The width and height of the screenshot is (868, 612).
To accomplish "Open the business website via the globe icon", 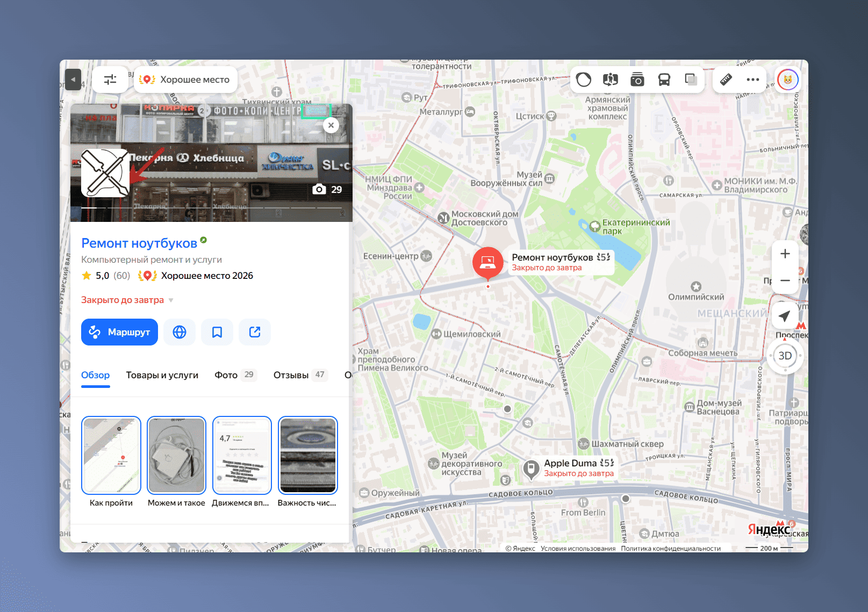I will coord(180,332).
